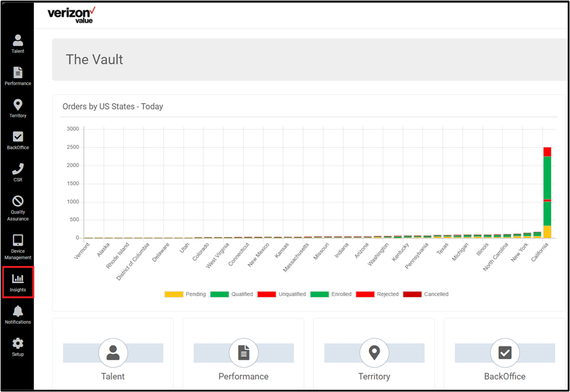The image size is (570, 392).
Task: Toggle Qualified series in chart legend
Action: [x=232, y=294]
